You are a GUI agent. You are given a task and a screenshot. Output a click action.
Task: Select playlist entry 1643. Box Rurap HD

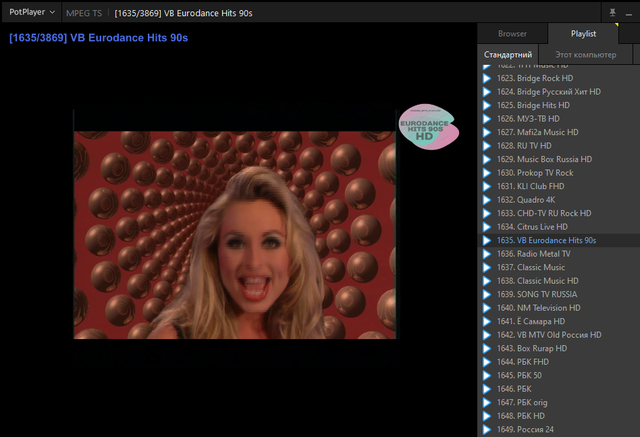click(x=559, y=348)
